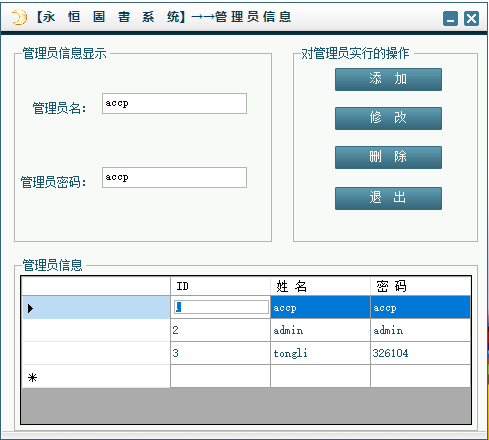This screenshot has width=489, height=440.
Task: Select the row header of the admin row
Action: (96, 330)
